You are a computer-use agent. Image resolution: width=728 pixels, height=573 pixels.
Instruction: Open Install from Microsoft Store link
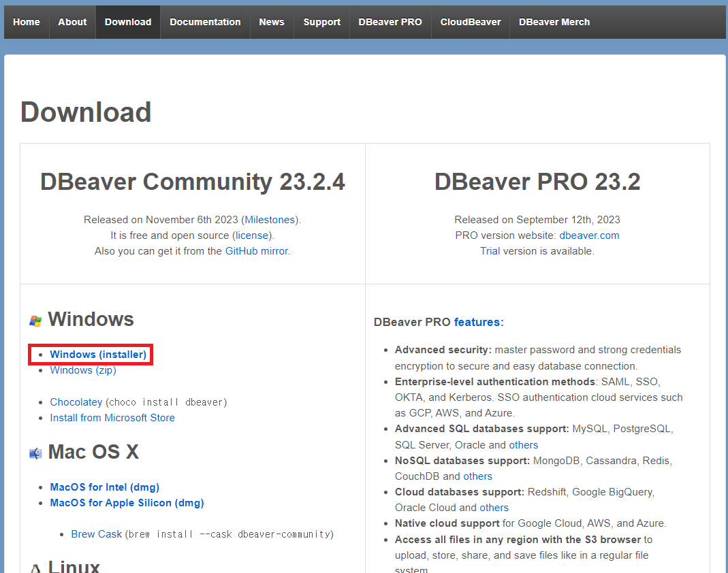112,418
